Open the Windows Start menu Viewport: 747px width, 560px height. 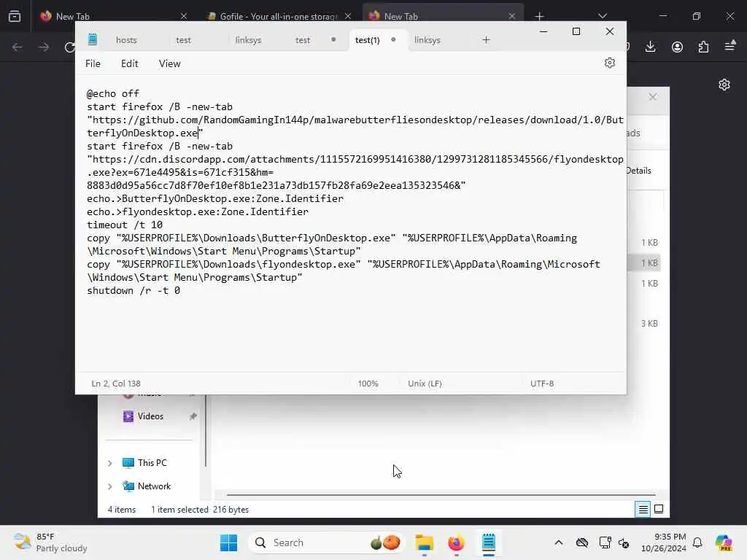click(x=228, y=542)
